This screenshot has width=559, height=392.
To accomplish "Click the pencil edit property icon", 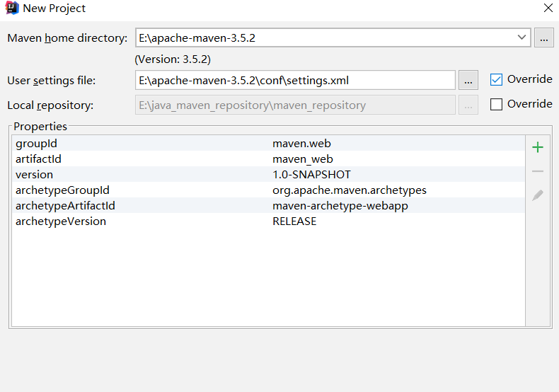I will pos(538,195).
